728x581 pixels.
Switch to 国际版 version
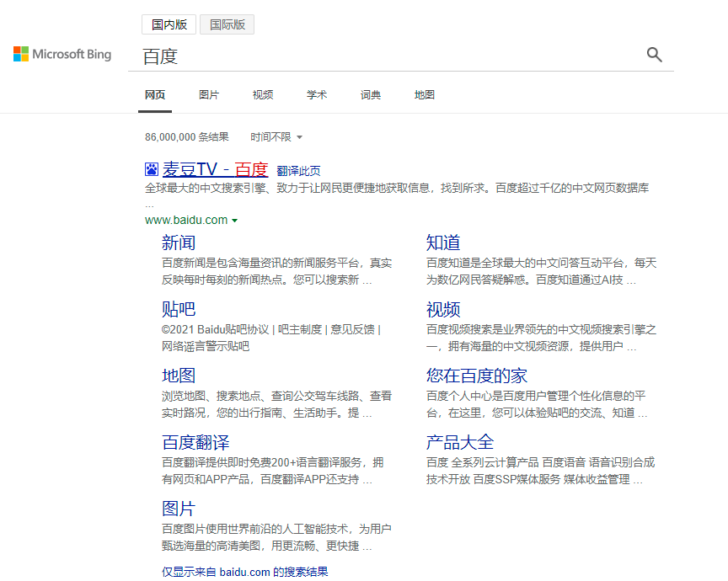tap(227, 24)
